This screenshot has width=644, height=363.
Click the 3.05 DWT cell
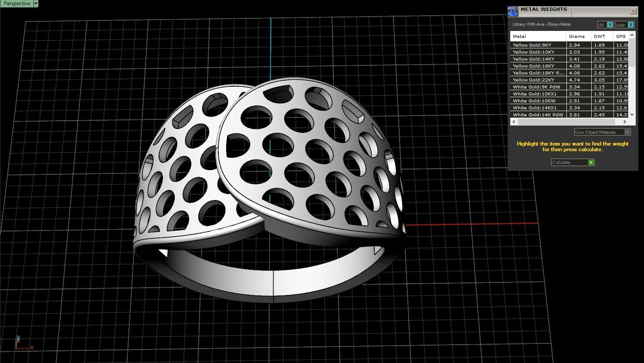click(602, 80)
